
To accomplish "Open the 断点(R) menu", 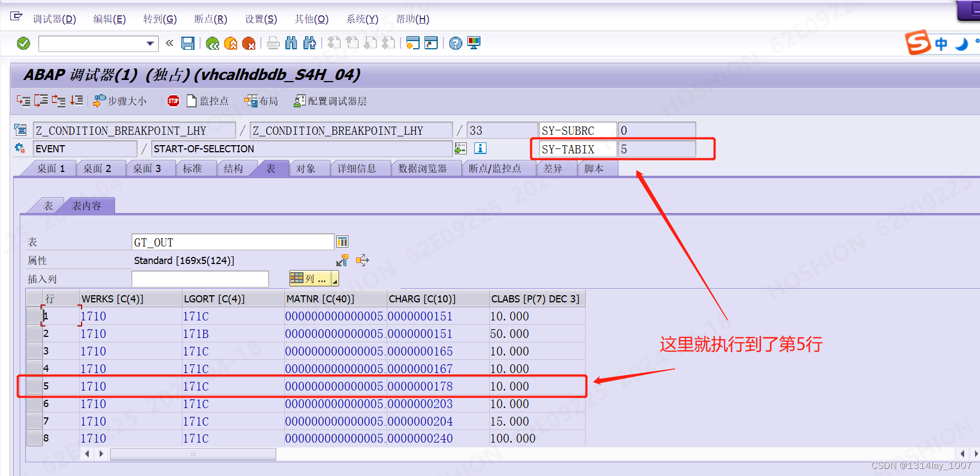I will (x=210, y=19).
